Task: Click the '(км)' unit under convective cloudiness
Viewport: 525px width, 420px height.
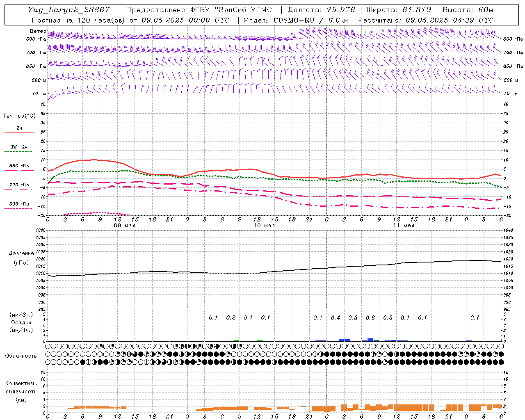Action: point(21,399)
